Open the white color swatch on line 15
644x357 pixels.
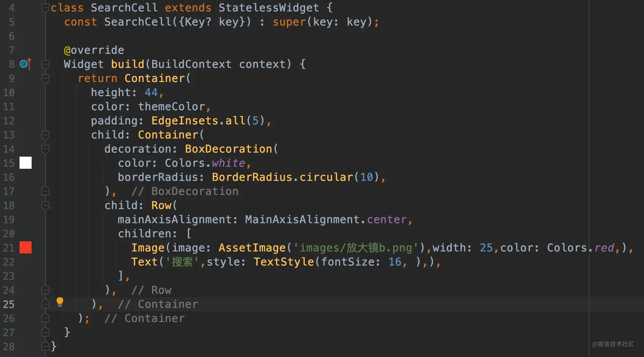(x=26, y=163)
